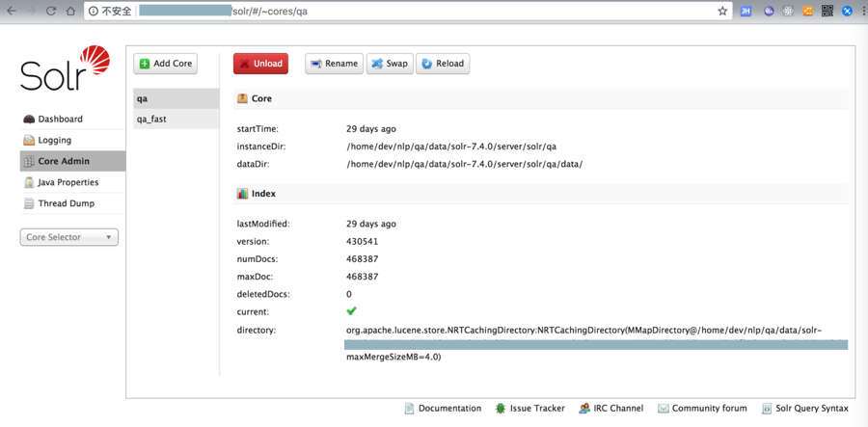
Task: Click the startTime label
Action: 258,129
